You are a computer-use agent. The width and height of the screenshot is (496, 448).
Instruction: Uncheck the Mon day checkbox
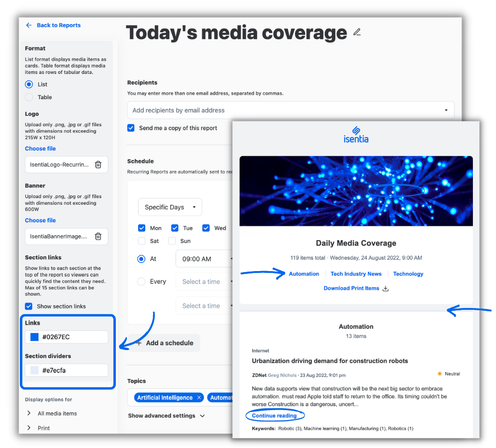tap(141, 228)
